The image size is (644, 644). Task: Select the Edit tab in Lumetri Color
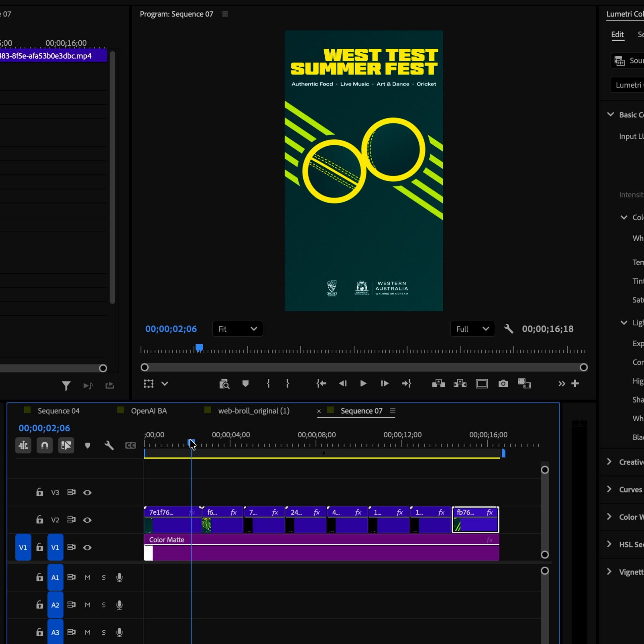618,35
